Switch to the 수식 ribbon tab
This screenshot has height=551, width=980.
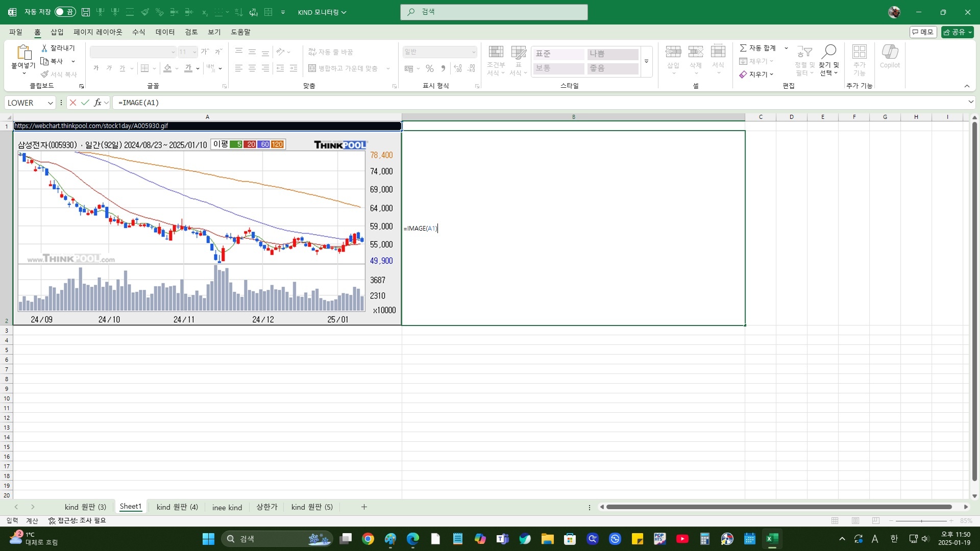(x=138, y=32)
